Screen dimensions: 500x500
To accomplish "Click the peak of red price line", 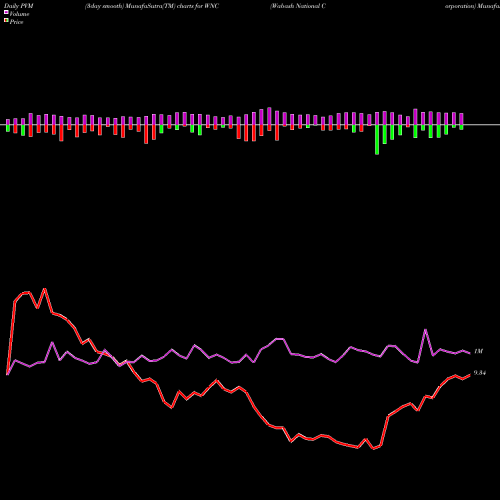I will (x=45, y=289).
